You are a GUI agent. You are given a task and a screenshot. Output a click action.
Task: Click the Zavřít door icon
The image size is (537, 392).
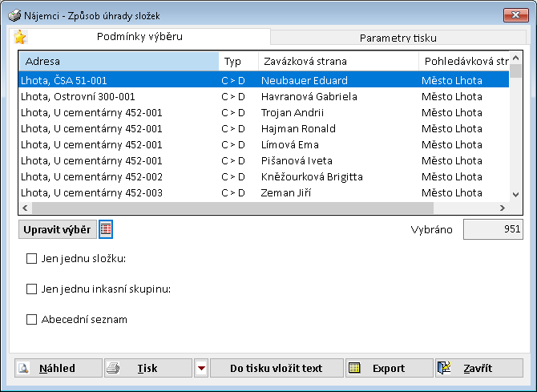(x=446, y=368)
